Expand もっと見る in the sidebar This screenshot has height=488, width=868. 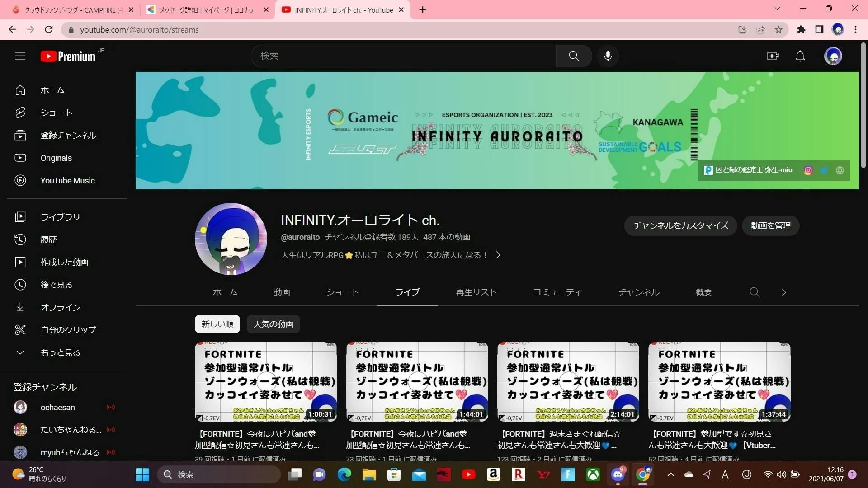(x=59, y=352)
